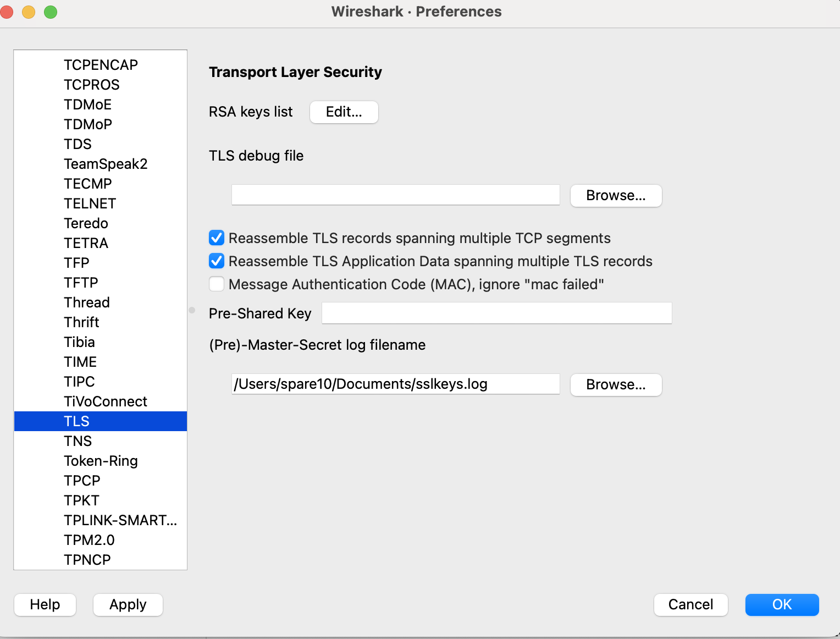Browse for the Master-Secret log file

(x=616, y=385)
